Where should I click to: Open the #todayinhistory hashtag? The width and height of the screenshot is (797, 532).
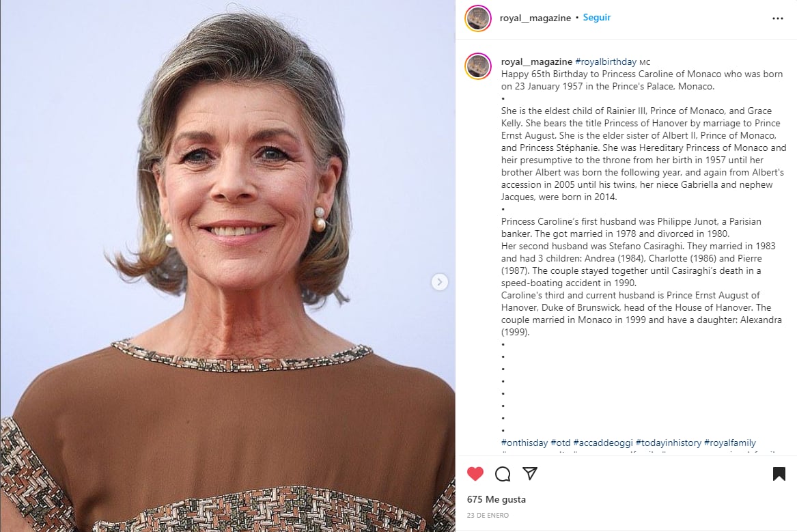(x=669, y=443)
